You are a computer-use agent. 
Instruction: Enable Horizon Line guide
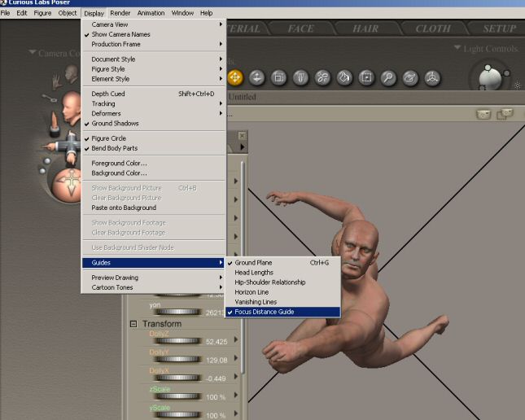pos(283,292)
